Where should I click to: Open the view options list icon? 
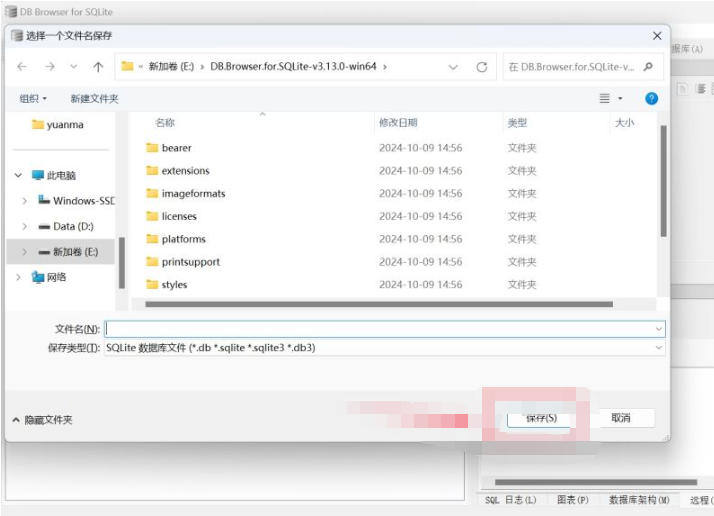[x=605, y=98]
